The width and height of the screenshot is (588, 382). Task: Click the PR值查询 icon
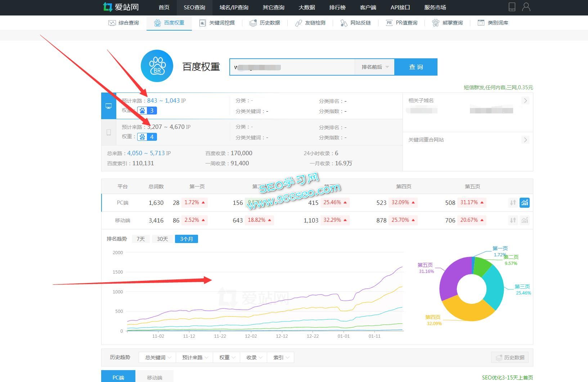pos(389,23)
